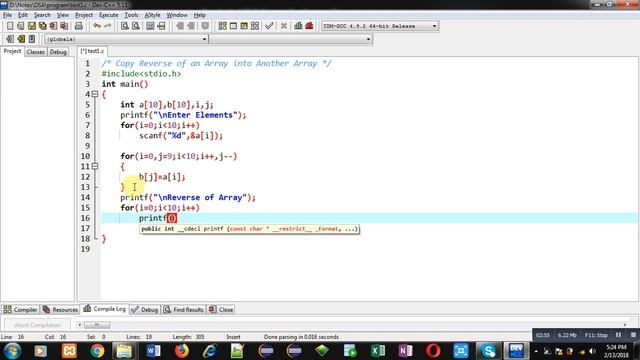Screen dimensions: 640x360
Task: Save the current file using toolbar icon
Action: 31,26
